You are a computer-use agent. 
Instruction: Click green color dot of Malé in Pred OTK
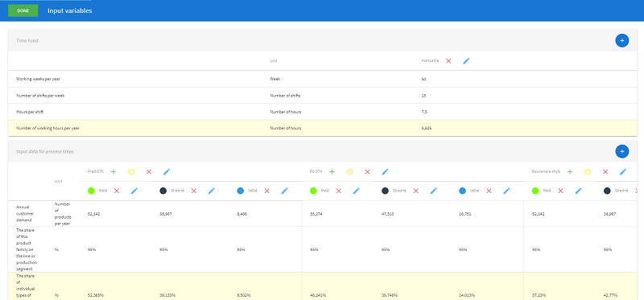(91, 191)
